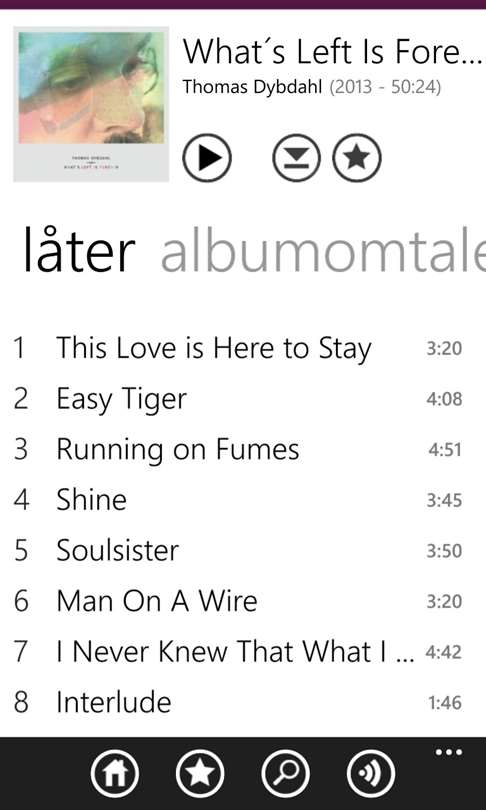Start the Soulsister track
This screenshot has height=810, width=486.
tap(238, 551)
